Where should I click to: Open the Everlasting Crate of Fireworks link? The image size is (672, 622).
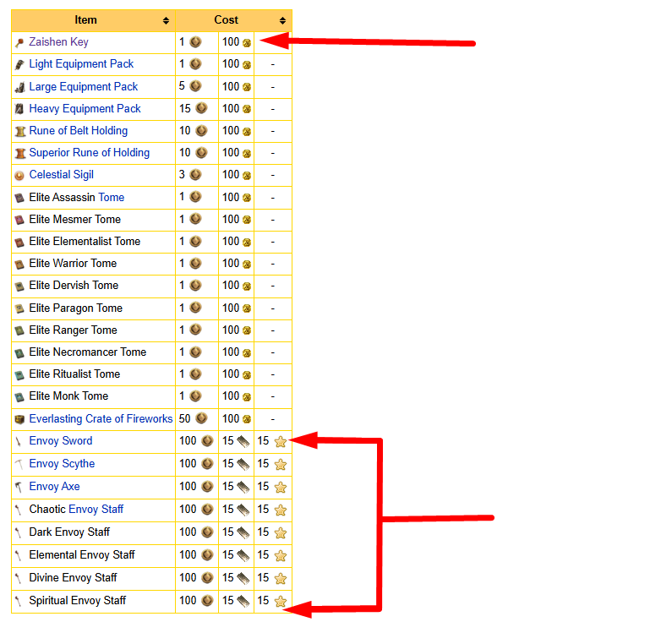pyautogui.click(x=101, y=419)
